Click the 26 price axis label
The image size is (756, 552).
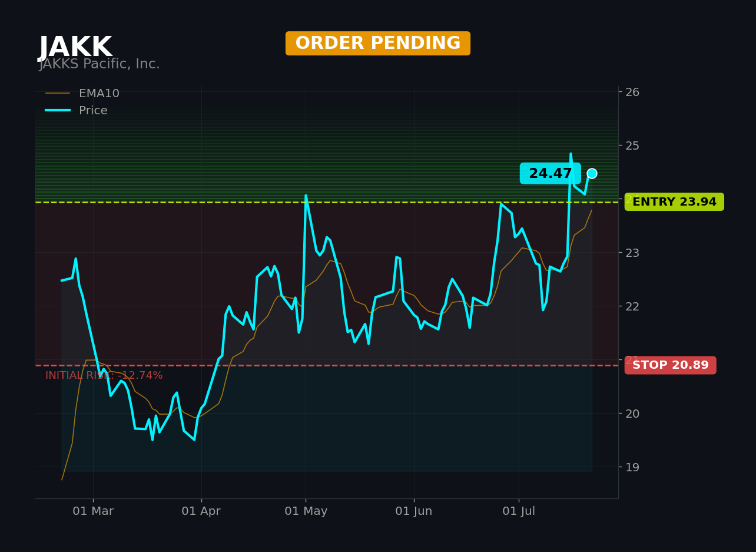click(x=632, y=92)
